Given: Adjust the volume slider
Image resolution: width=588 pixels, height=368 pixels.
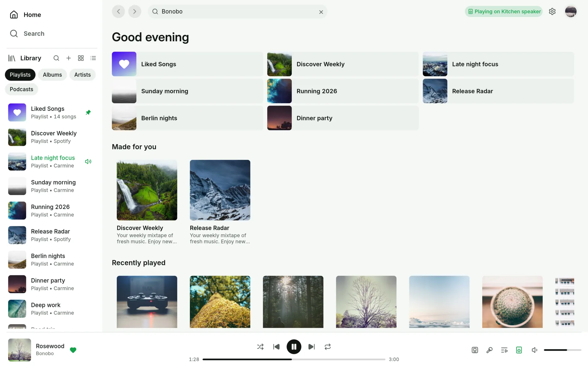Looking at the screenshot, I should (562, 350).
